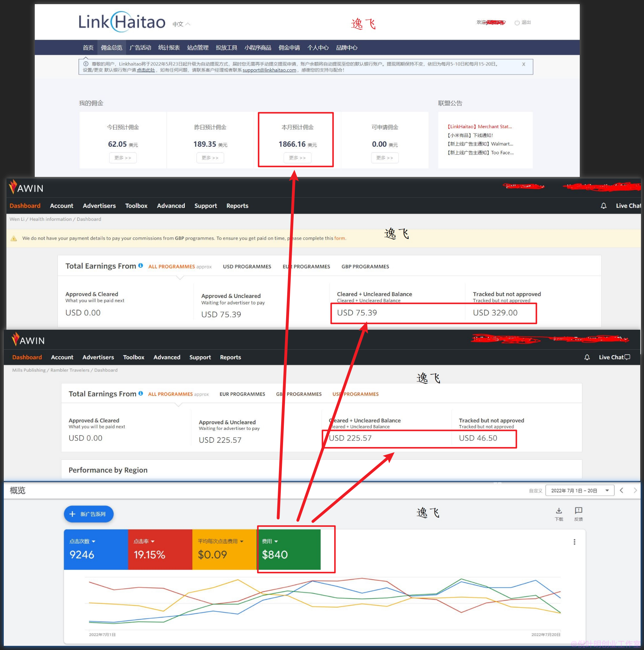Select GBP PROGRAMMES tab in upper AWIN
Screen dimensions: 644x650
(x=365, y=267)
